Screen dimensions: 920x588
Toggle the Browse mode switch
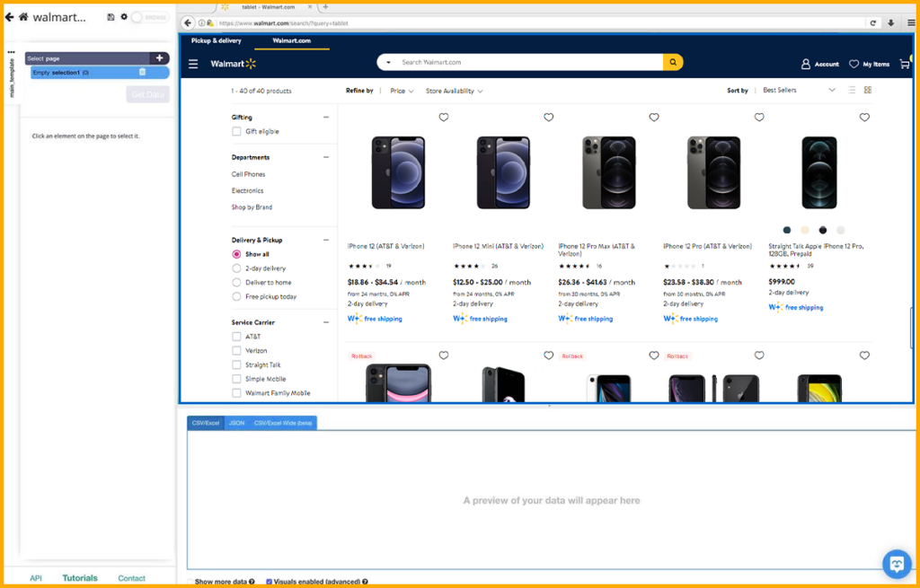tap(150, 18)
